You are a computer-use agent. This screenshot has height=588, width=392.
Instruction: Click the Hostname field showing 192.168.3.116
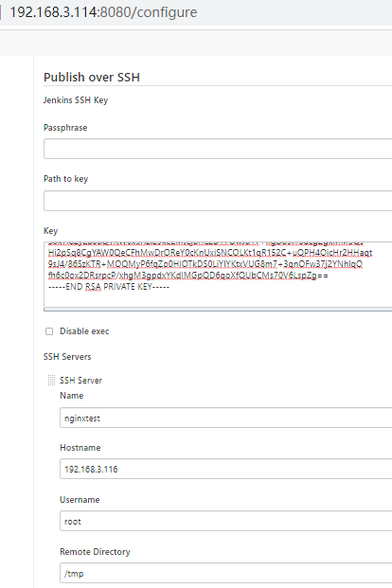(225, 469)
